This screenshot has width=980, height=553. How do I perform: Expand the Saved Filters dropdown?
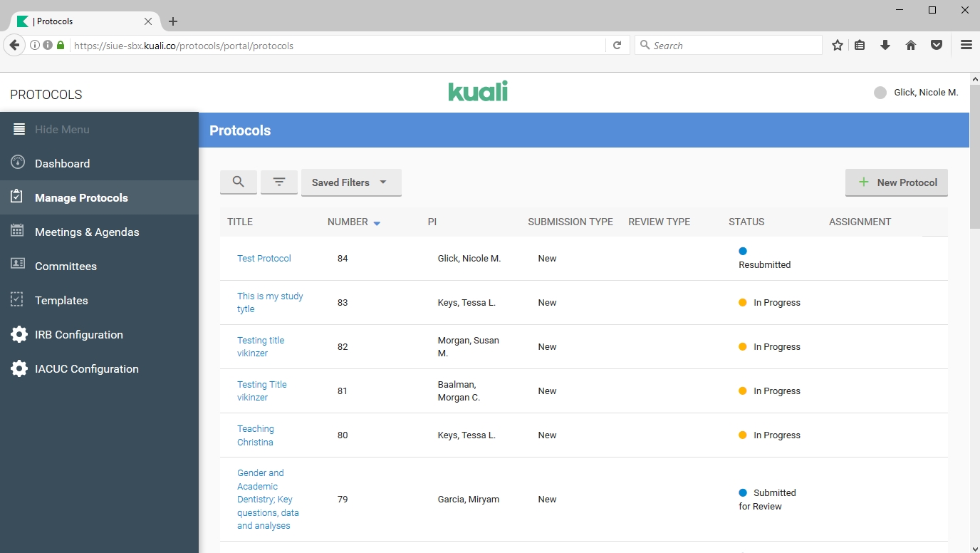pyautogui.click(x=351, y=182)
